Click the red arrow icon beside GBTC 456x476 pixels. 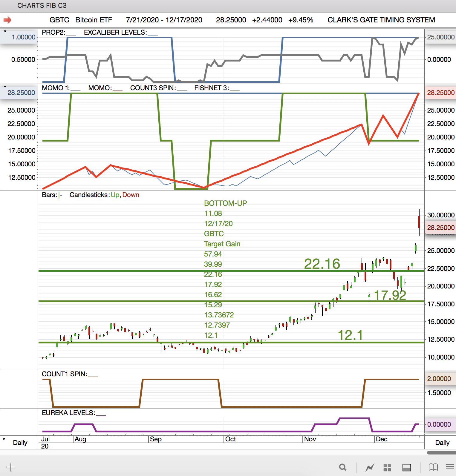pos(7,20)
